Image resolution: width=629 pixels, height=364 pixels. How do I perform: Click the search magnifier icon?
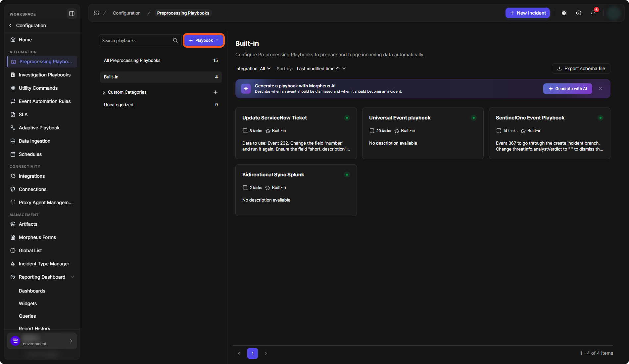tap(175, 40)
